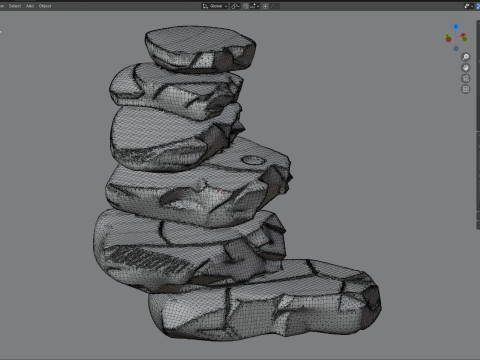
Task: Click the pan view hand icon
Action: [466, 68]
